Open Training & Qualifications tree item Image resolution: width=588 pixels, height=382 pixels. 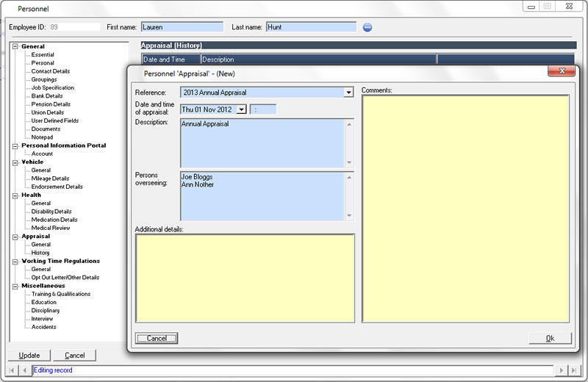[x=61, y=294]
